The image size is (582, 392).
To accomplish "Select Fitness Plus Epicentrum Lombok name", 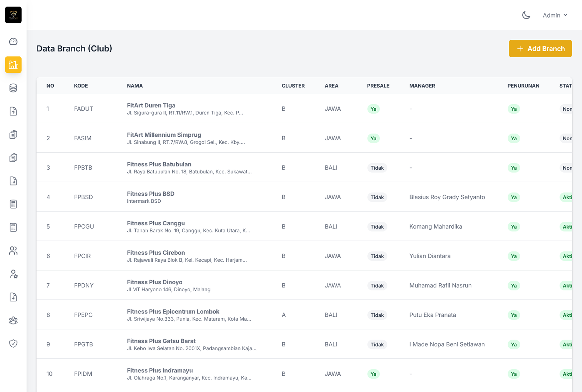I will click(x=173, y=312).
